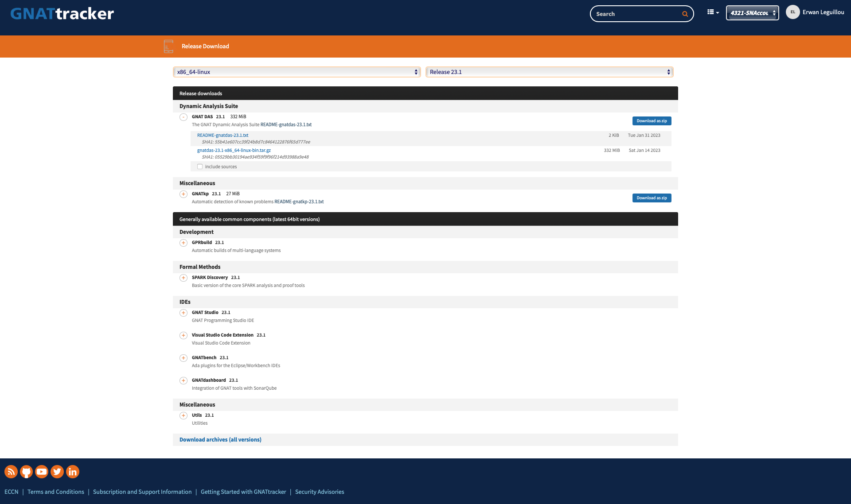
Task: Open Download archives (all versions)
Action: (x=220, y=440)
